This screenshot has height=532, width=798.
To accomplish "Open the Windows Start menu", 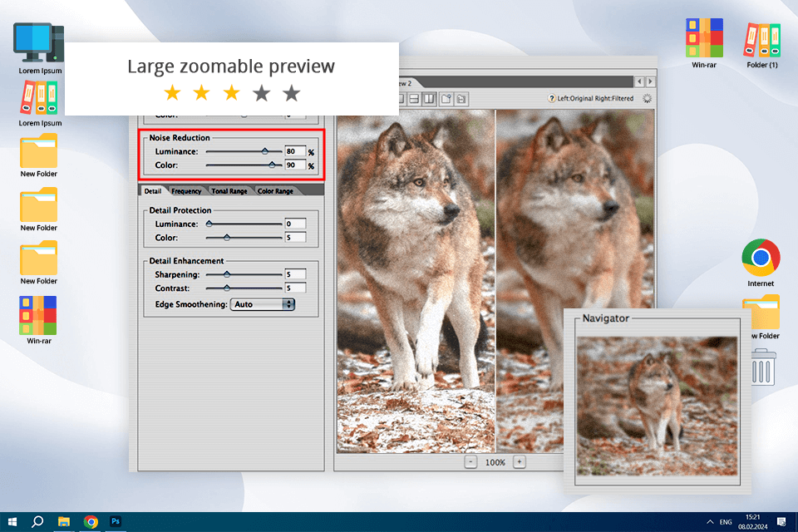I will pos(12,522).
